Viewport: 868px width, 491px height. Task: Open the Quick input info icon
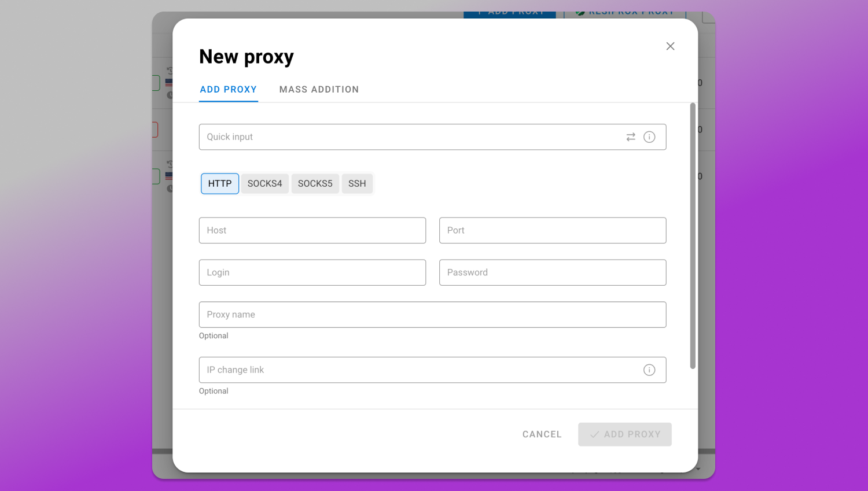tap(649, 137)
